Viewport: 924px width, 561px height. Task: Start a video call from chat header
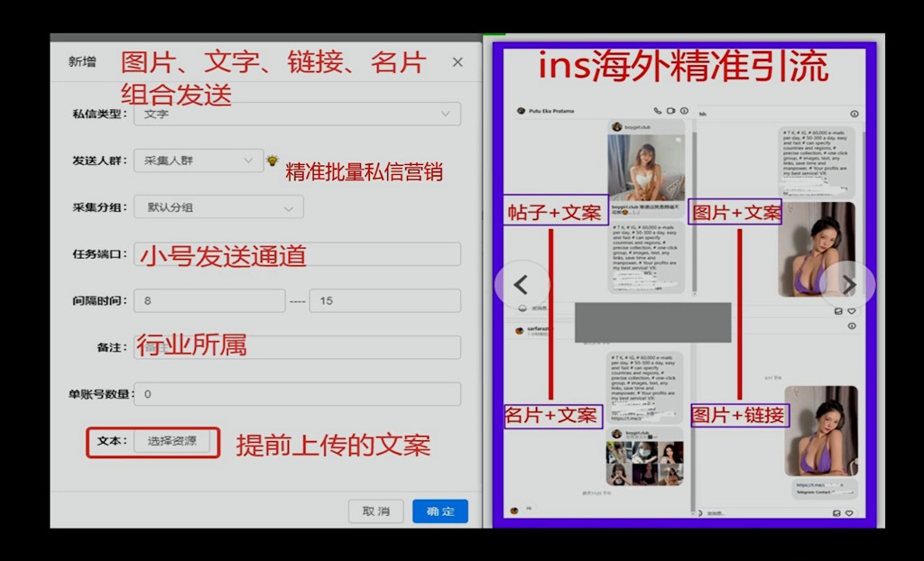coord(670,111)
